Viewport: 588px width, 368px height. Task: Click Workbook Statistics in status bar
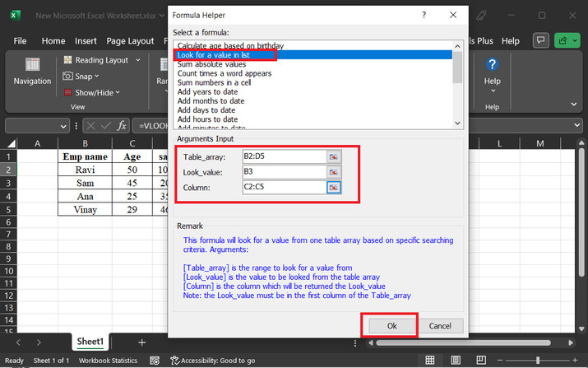[108, 361]
